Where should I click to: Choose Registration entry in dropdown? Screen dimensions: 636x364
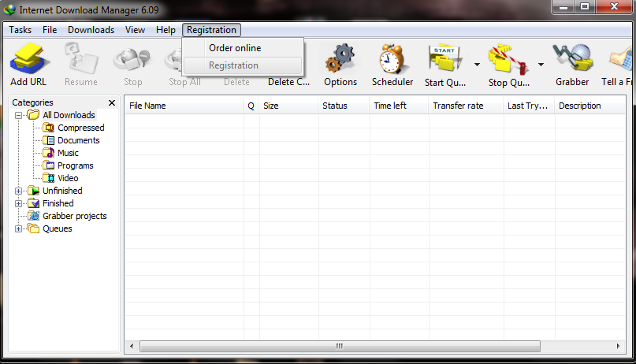(243, 65)
